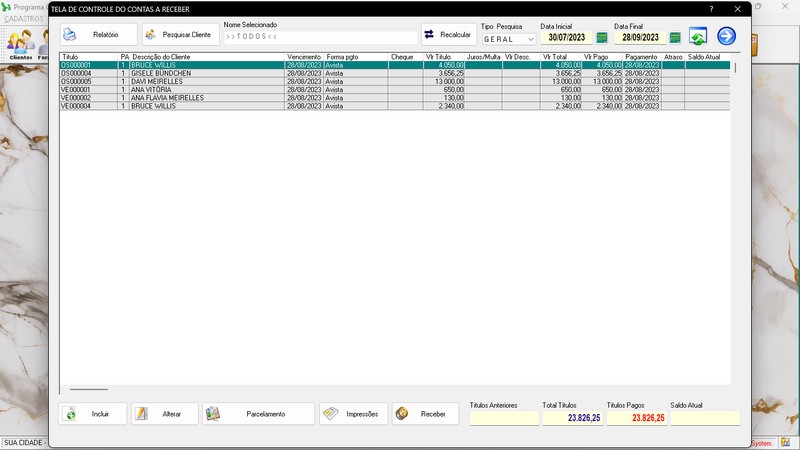This screenshot has width=800, height=450.
Task: Click the status bar icon at bottom right
Action: pos(785,443)
